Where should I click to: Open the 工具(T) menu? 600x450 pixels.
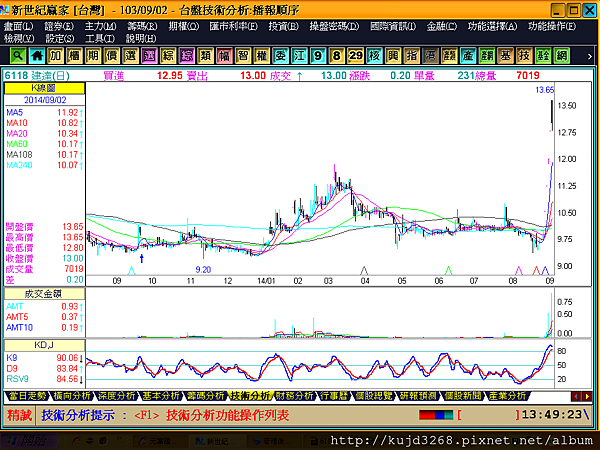tap(100, 38)
